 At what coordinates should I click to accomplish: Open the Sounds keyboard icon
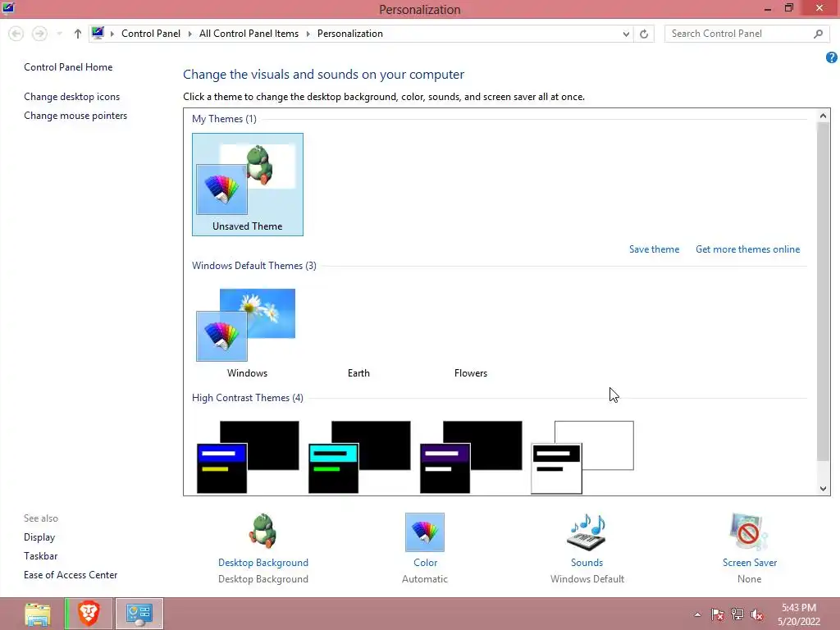pyautogui.click(x=586, y=532)
